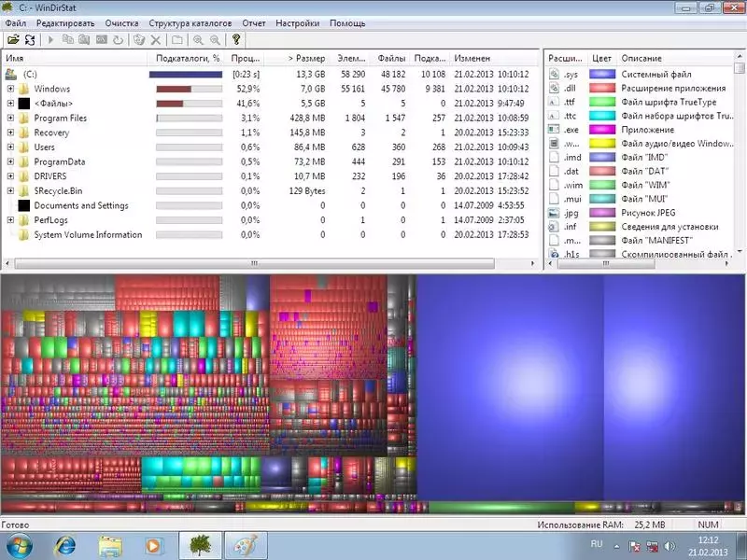Expand the Users folder node

click(x=10, y=147)
